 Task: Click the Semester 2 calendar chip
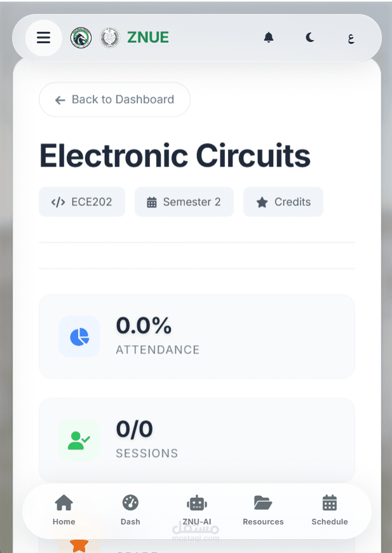(x=184, y=202)
